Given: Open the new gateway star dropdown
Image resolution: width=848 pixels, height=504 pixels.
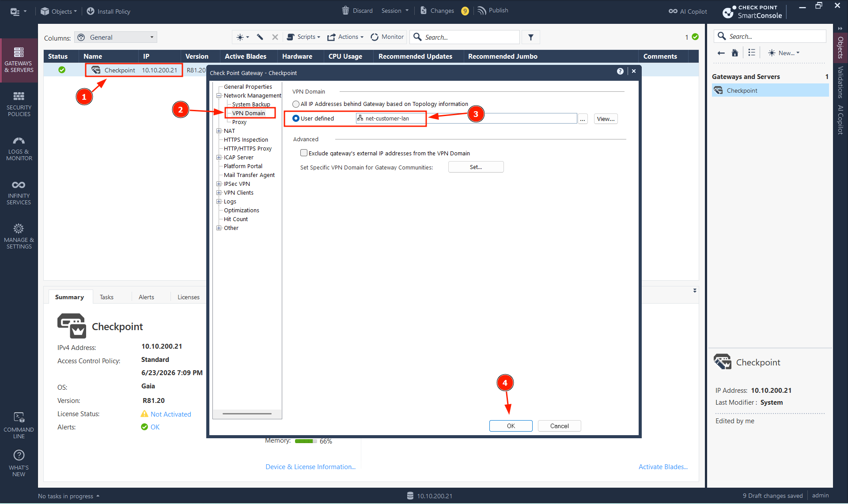Looking at the screenshot, I should click(242, 37).
